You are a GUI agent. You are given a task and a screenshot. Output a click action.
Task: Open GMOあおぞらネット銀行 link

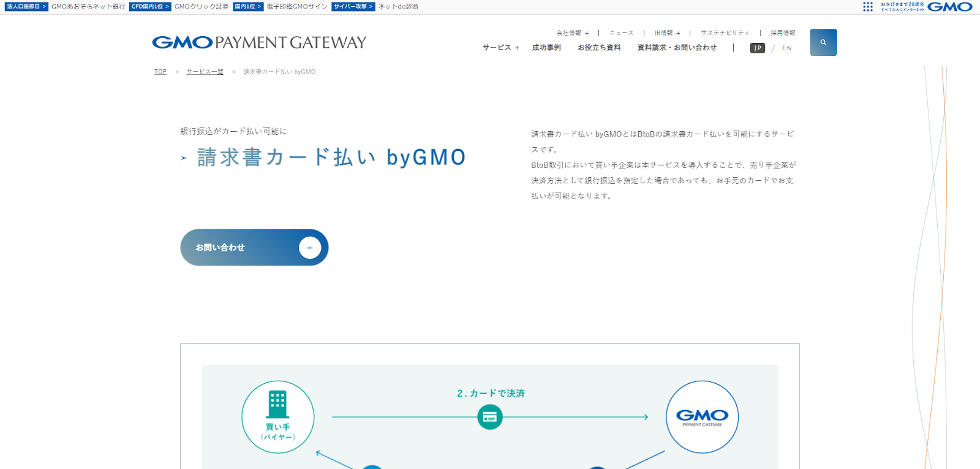88,7
